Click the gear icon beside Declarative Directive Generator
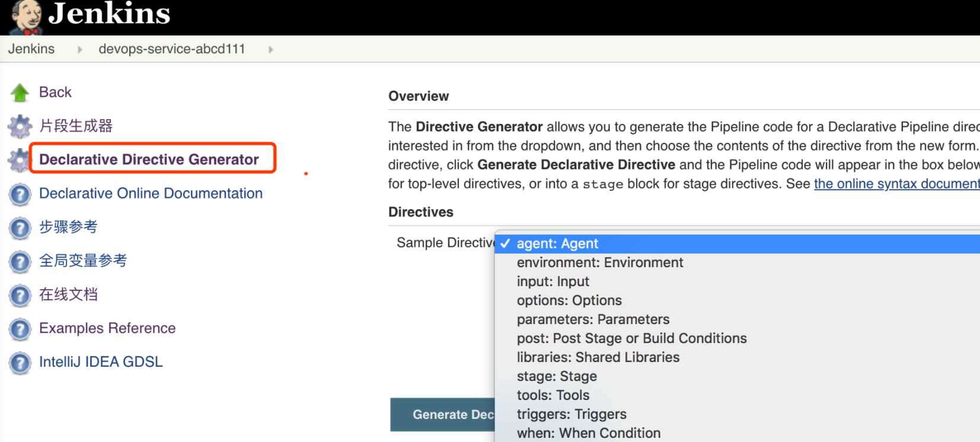980x442 pixels. pos(19,160)
